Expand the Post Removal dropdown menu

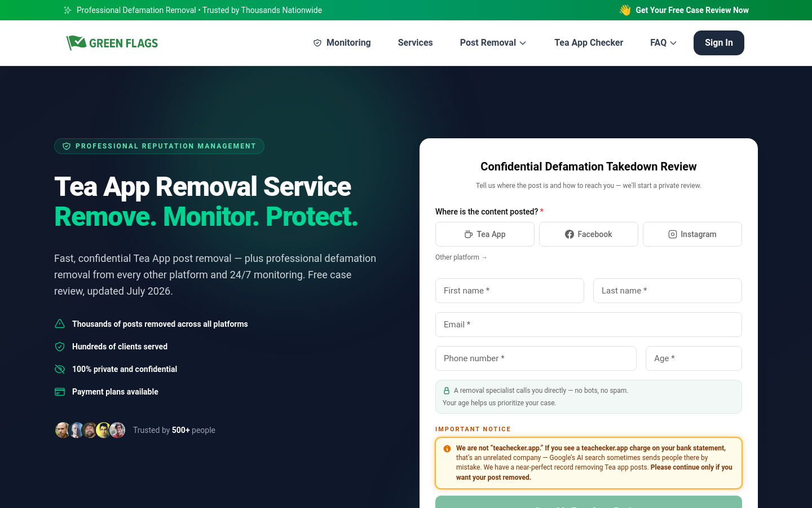click(x=493, y=43)
